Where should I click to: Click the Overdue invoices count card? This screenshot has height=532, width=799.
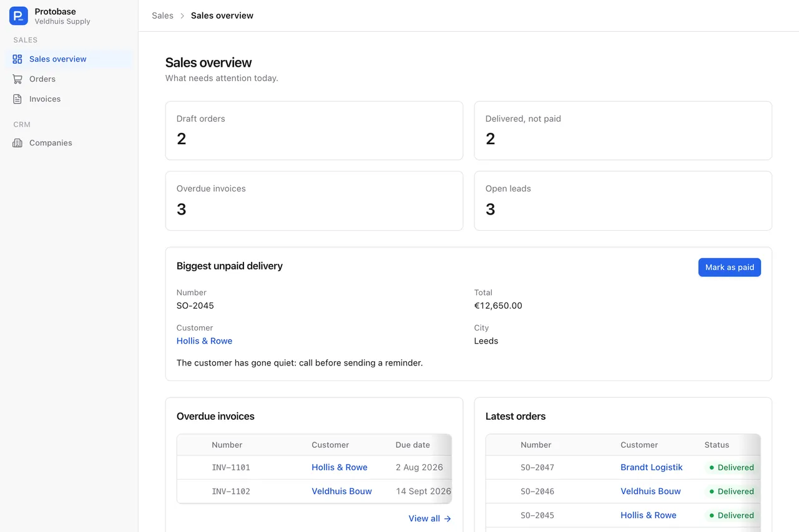click(314, 201)
